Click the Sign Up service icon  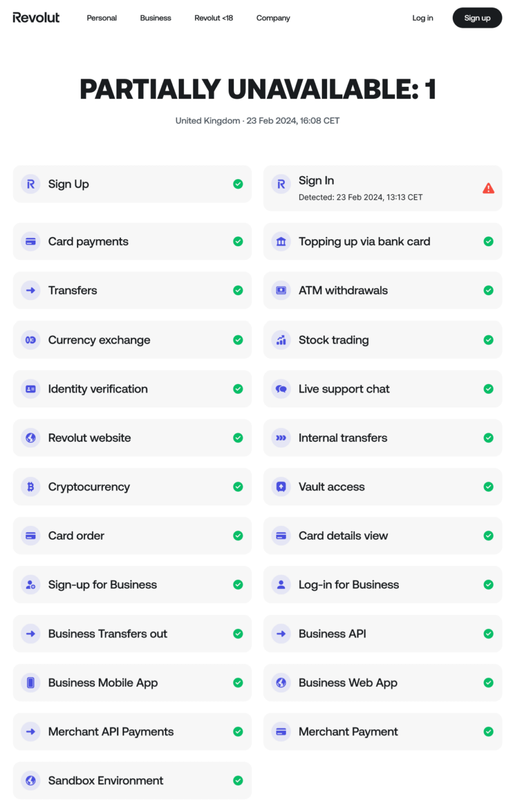[31, 184]
